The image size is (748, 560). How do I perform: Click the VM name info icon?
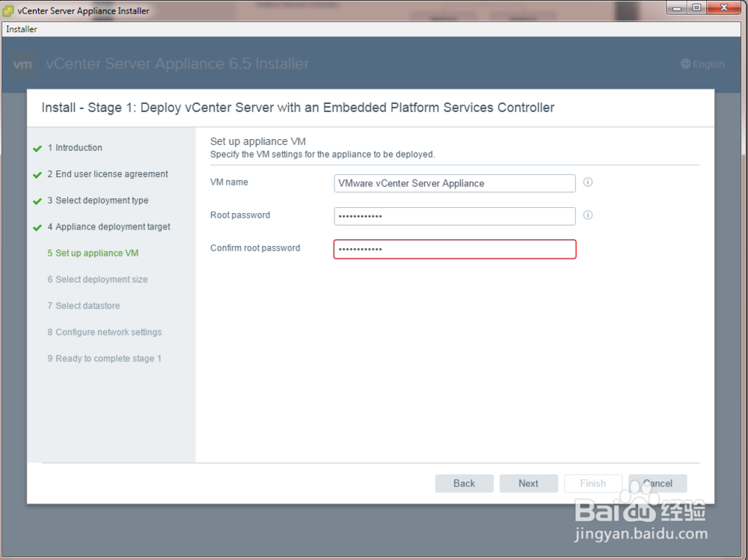[588, 182]
